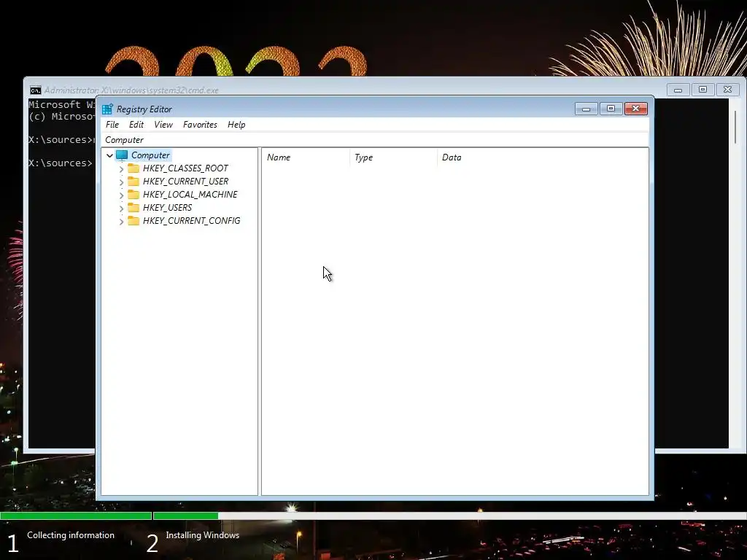Click the Registry Editor address bar
747x560 pixels.
click(375, 139)
